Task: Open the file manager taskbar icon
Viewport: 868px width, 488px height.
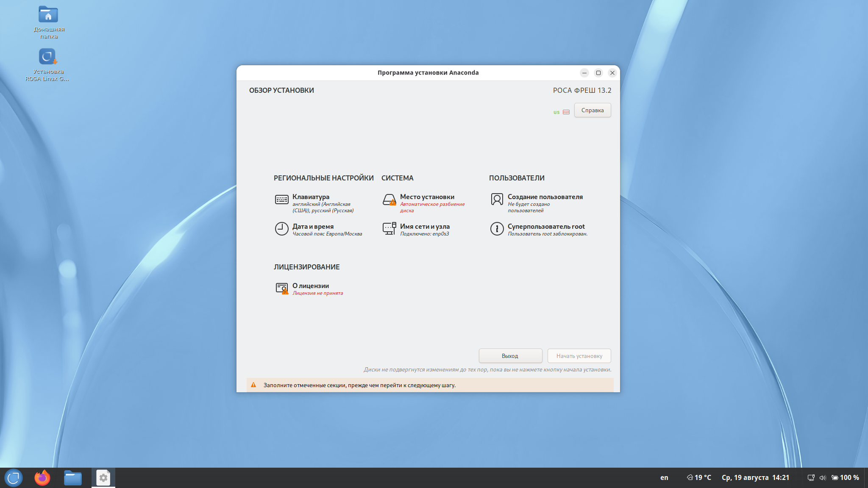Action: point(73,478)
